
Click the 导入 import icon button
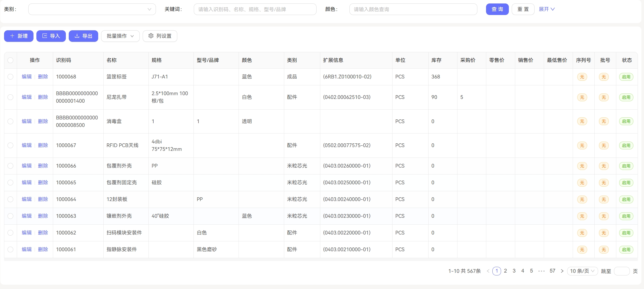point(45,36)
